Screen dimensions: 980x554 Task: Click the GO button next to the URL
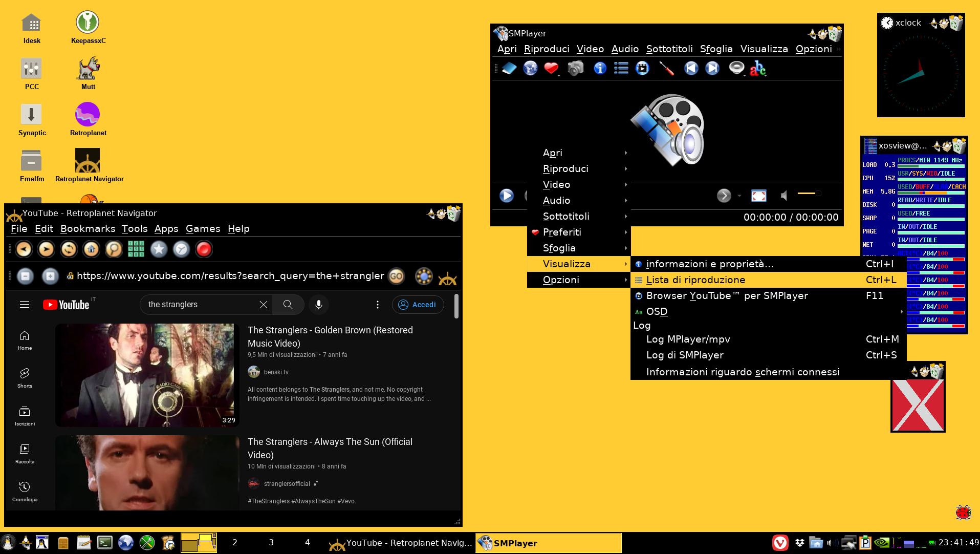coord(396,276)
